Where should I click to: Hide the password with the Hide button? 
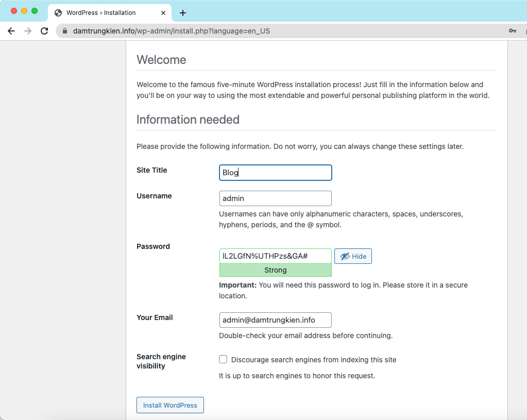pos(353,256)
